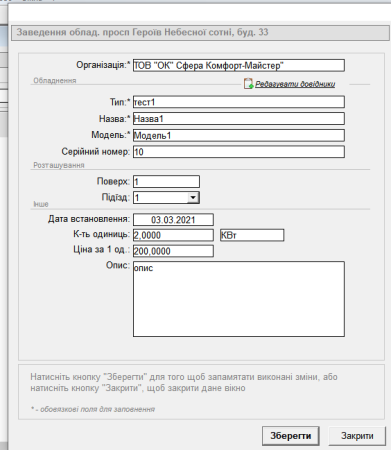Image resolution: width=391 pixels, height=450 pixels.
Task: Focus the 'Поверх' input field
Action: (x=166, y=182)
